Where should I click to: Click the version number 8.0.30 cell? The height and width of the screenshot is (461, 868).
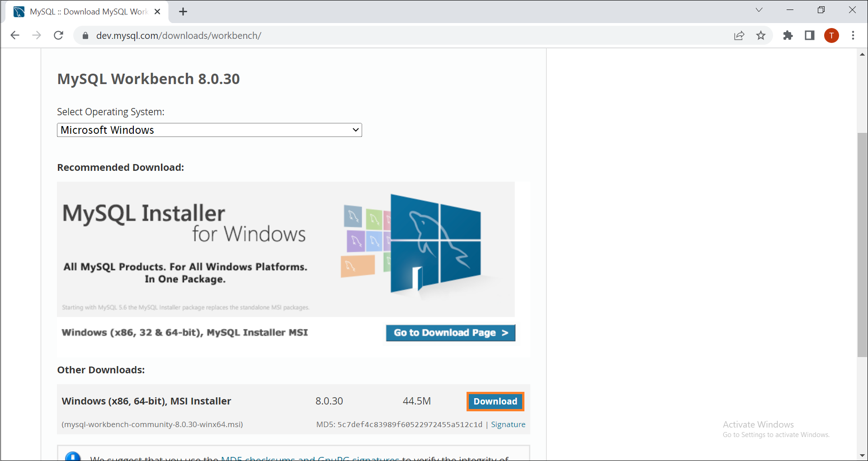click(329, 401)
